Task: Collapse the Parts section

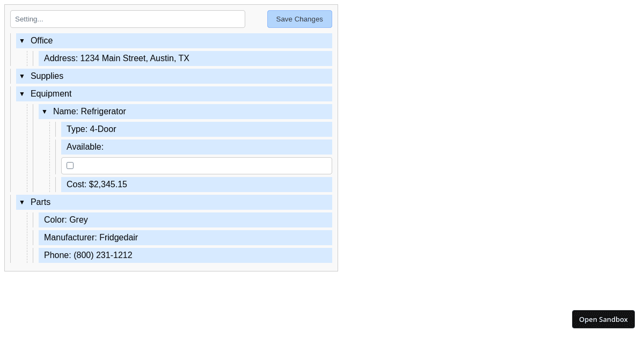Action: (x=22, y=202)
